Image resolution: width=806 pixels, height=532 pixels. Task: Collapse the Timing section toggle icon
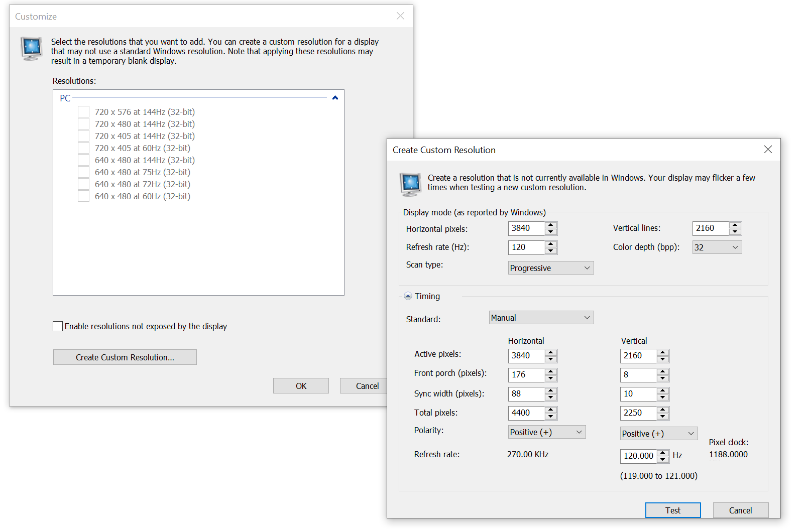point(408,296)
